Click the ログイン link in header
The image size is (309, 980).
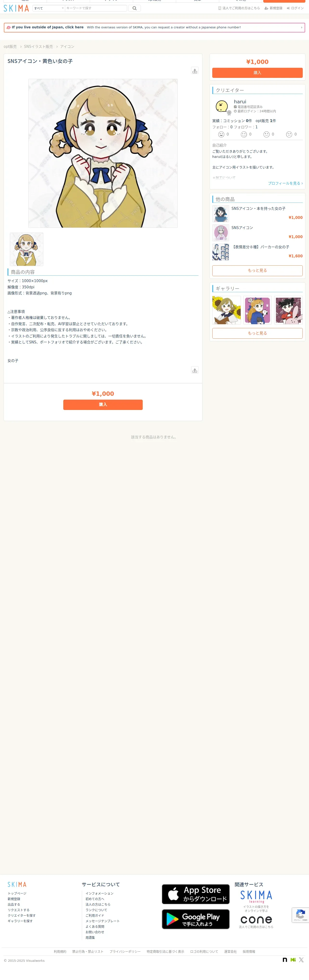(295, 8)
